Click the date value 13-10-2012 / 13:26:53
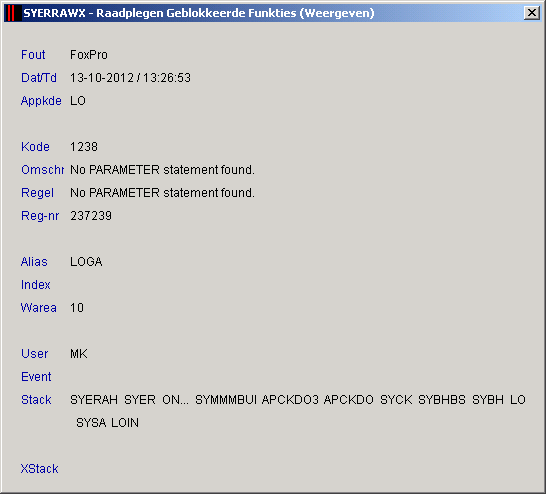 (x=130, y=78)
